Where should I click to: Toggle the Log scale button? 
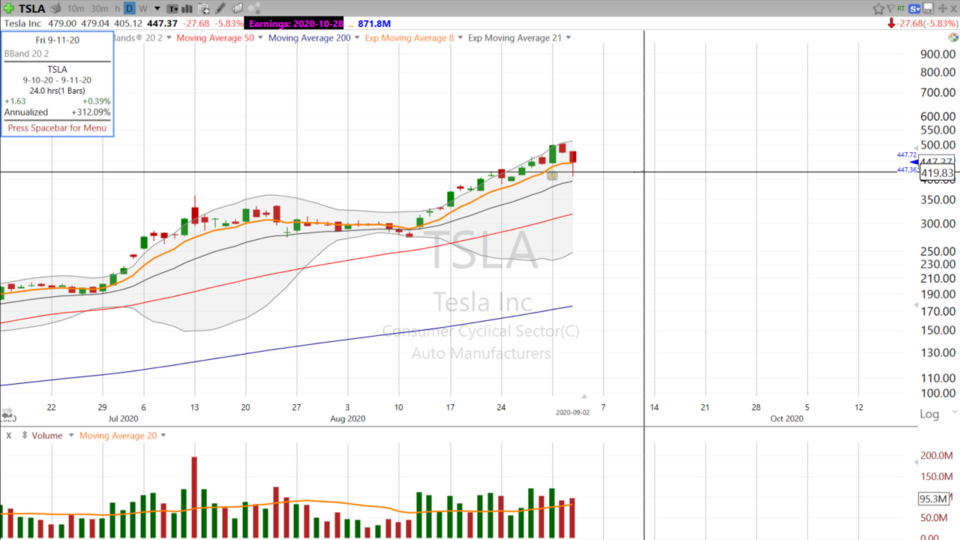point(929,414)
